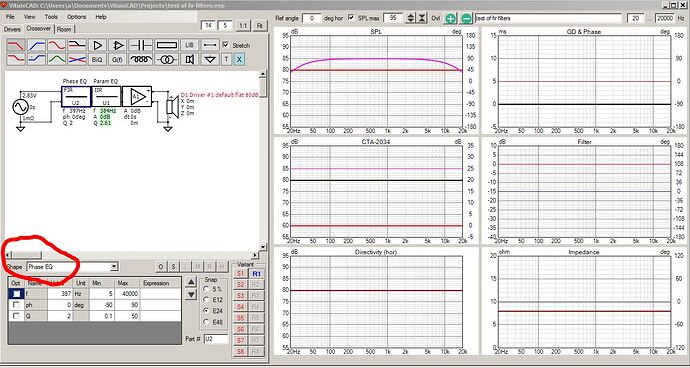This screenshot has width=690, height=368.
Task: Add a capacitor component
Action: point(141,45)
